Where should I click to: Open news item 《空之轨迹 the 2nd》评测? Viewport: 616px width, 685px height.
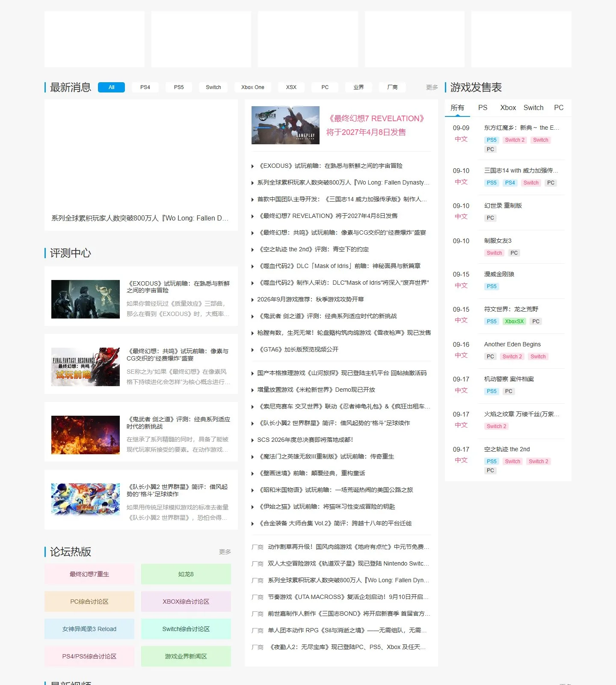(x=314, y=249)
